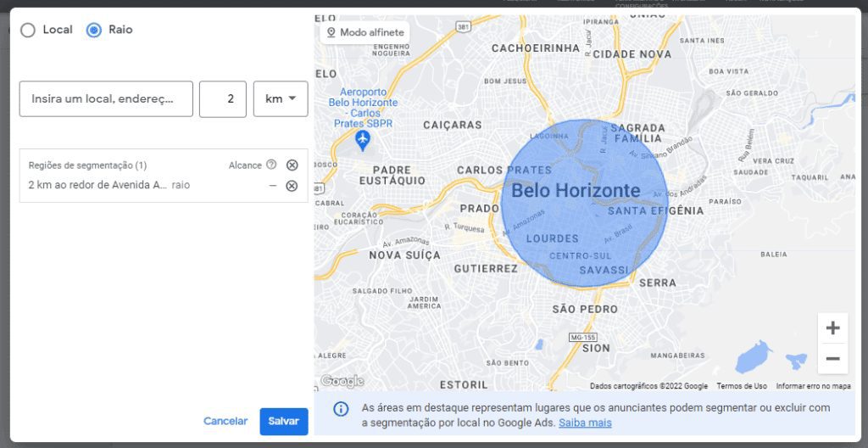Click the location address input field
The height and width of the screenshot is (448, 868).
pos(106,98)
